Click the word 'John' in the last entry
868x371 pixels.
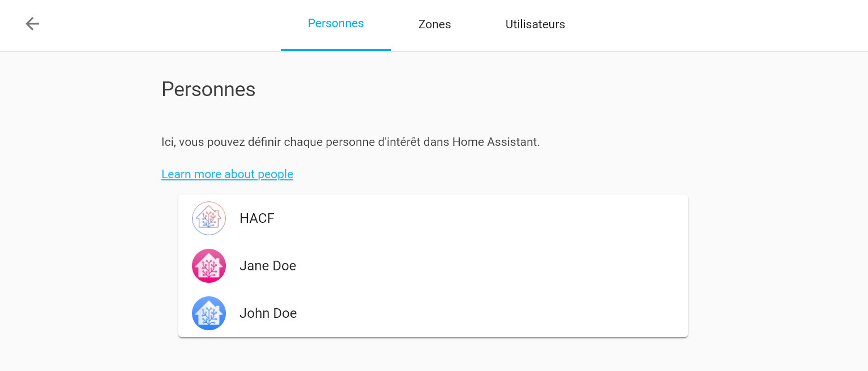click(x=254, y=313)
